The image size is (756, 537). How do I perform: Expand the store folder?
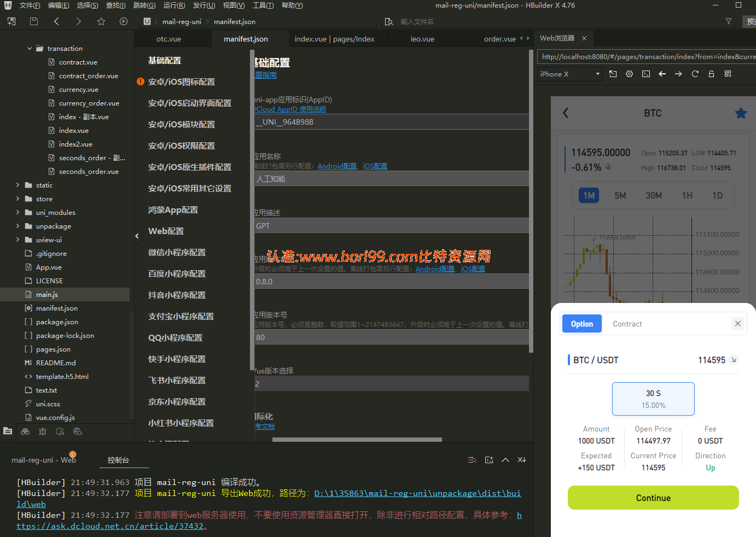(18, 199)
